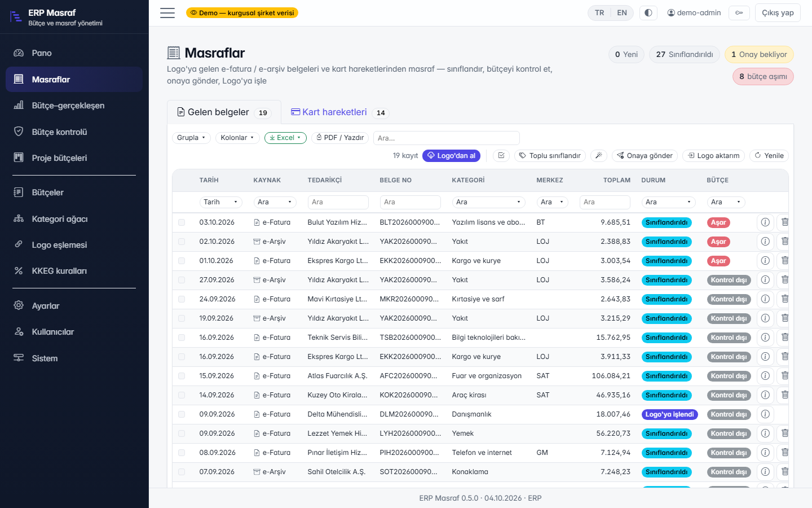This screenshot has width=812, height=508.
Task: Click the Logo'dan al button
Action: point(451,156)
